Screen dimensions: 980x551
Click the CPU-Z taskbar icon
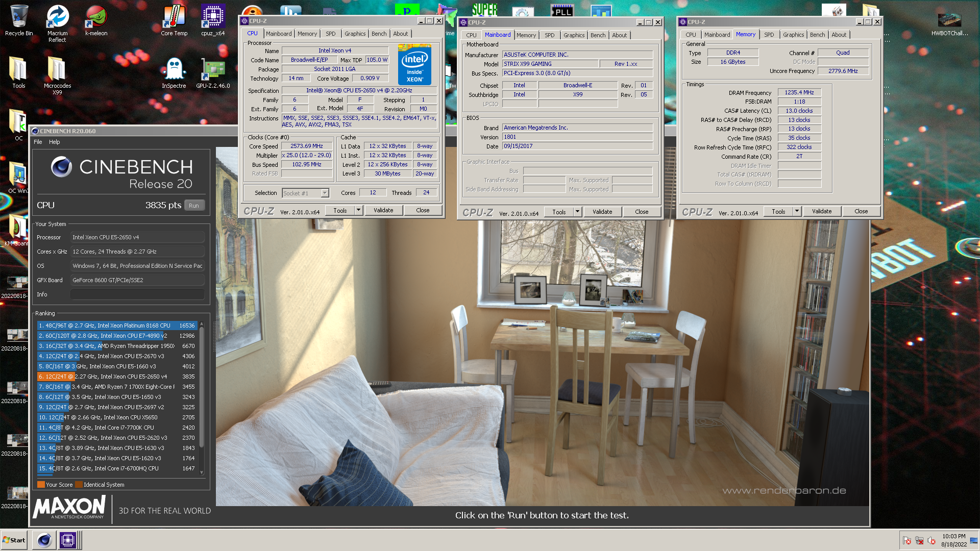67,540
